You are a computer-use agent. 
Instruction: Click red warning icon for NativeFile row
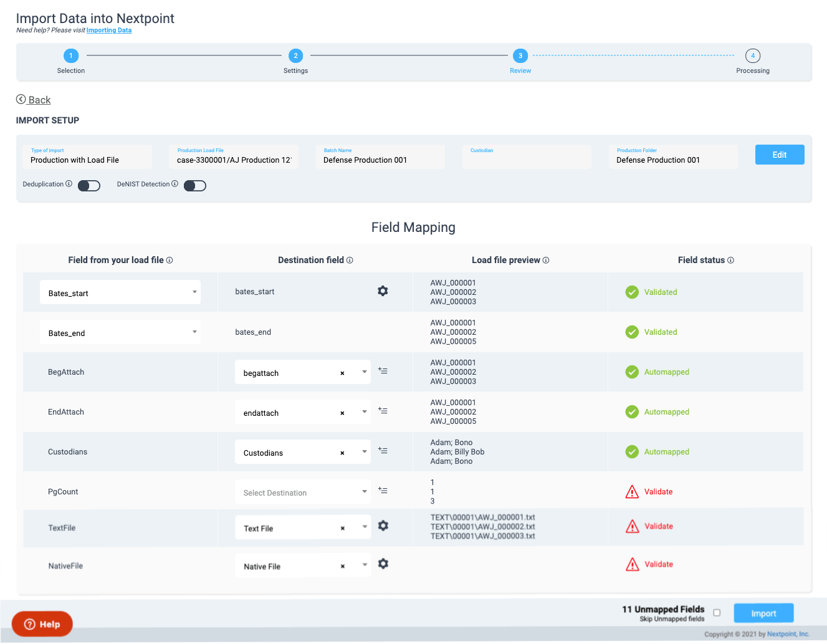tap(632, 565)
